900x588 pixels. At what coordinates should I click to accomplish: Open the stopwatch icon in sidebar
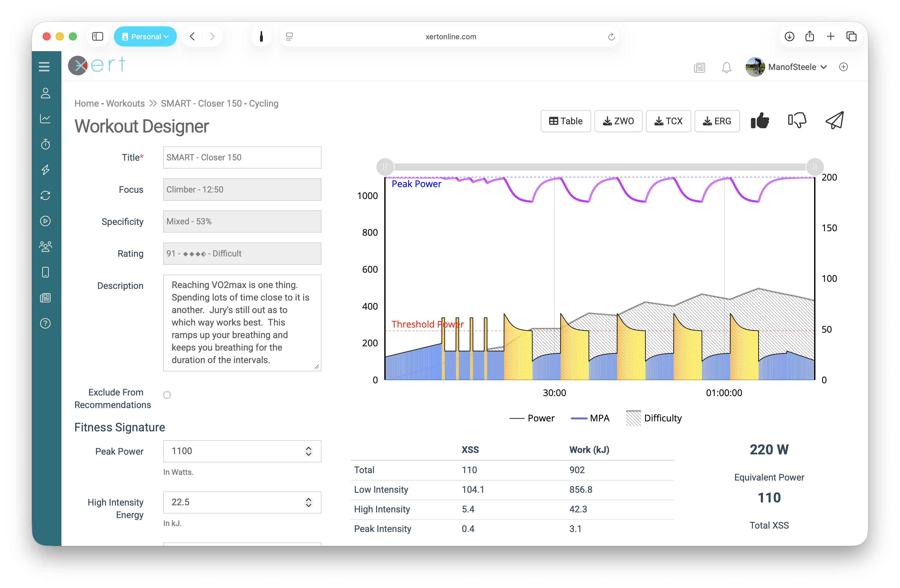pyautogui.click(x=46, y=144)
